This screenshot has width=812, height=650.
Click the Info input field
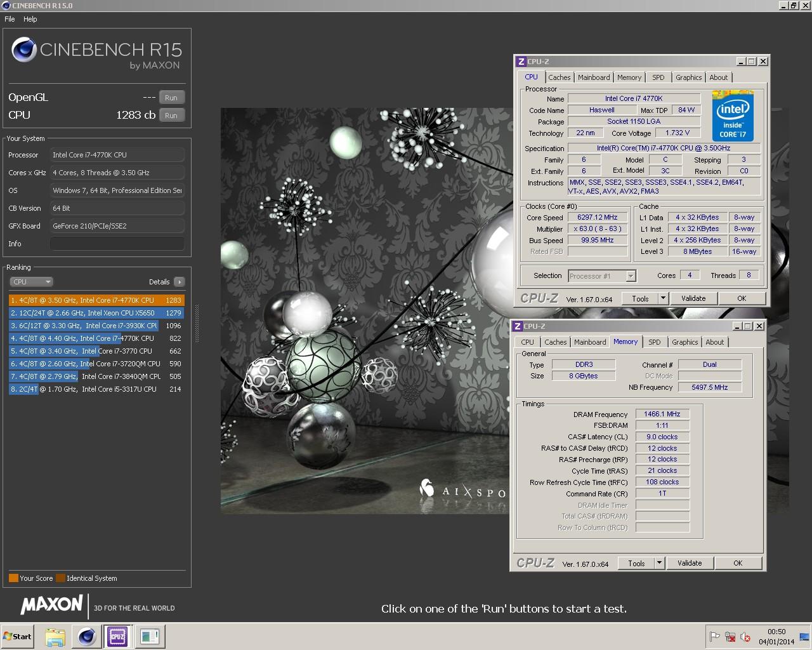(117, 244)
